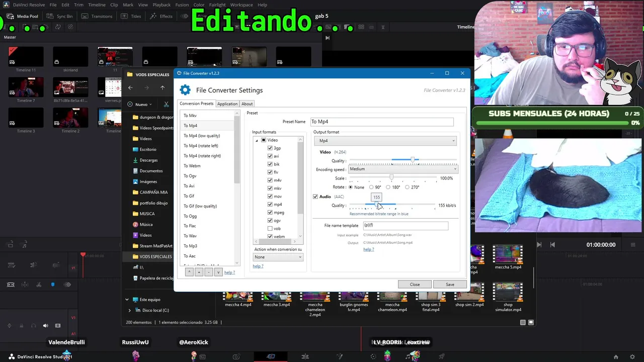This screenshot has height=362, width=644.
Task: Click the Video Quality slider thumb
Action: pos(413,160)
